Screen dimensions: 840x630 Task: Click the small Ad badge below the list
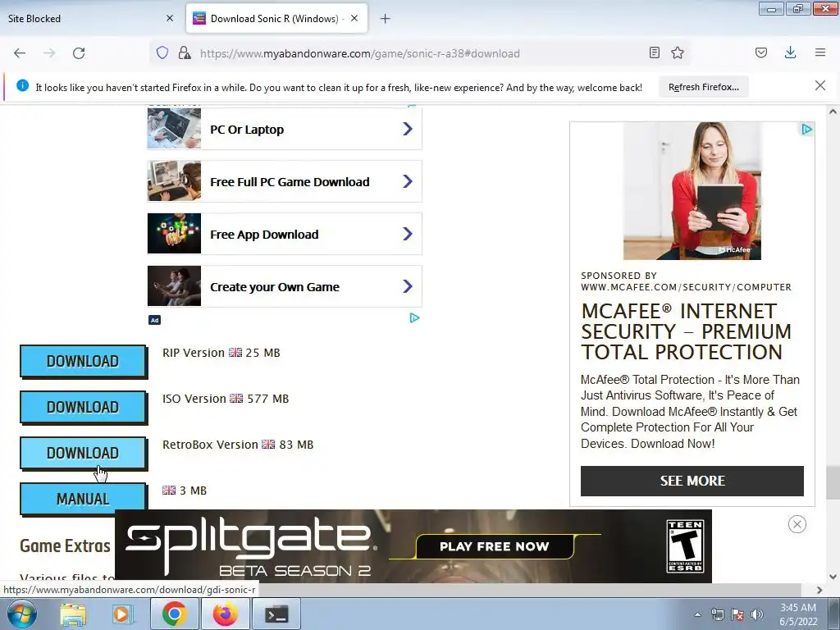click(154, 320)
